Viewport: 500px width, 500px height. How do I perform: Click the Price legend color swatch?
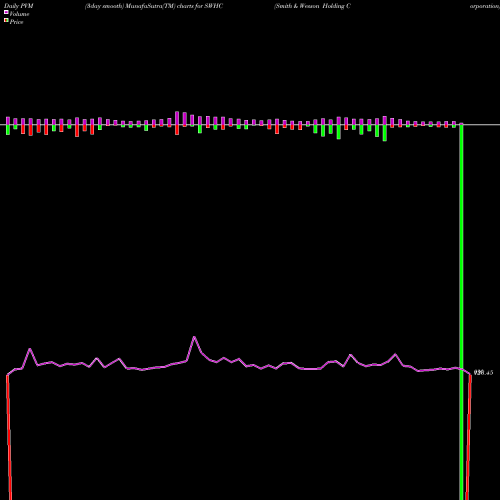click(x=6, y=21)
